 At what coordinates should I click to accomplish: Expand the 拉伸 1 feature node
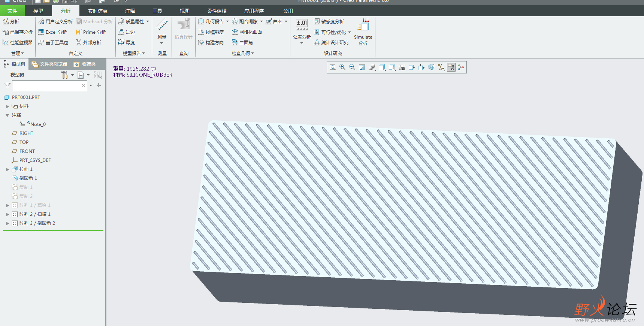pyautogui.click(x=7, y=169)
